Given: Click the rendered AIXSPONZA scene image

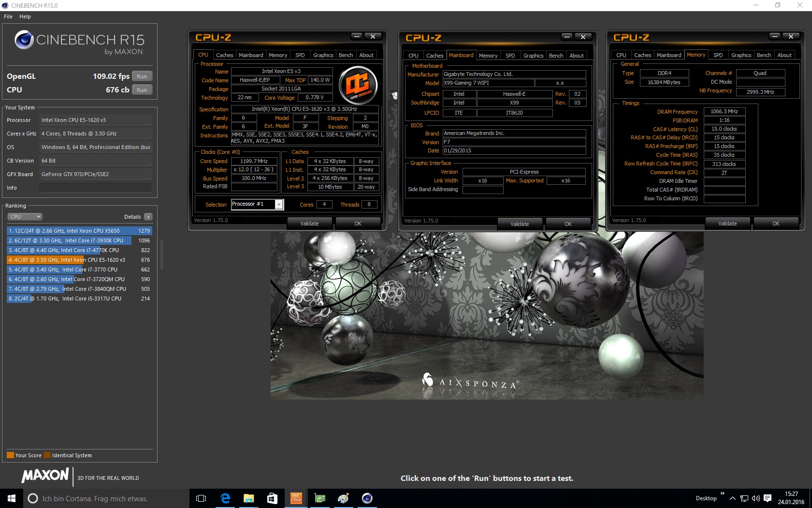Looking at the screenshot, I should 487,315.
